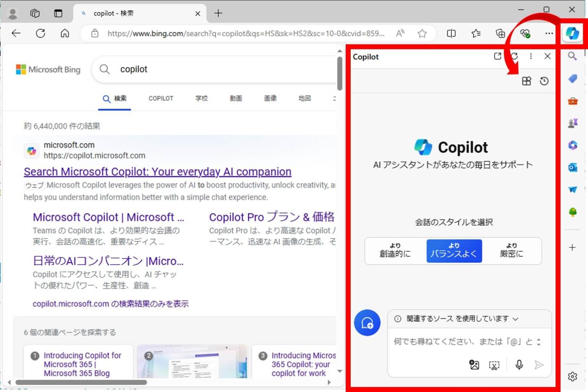Click the browser Back arrow
The image size is (588, 392).
[x=16, y=33]
